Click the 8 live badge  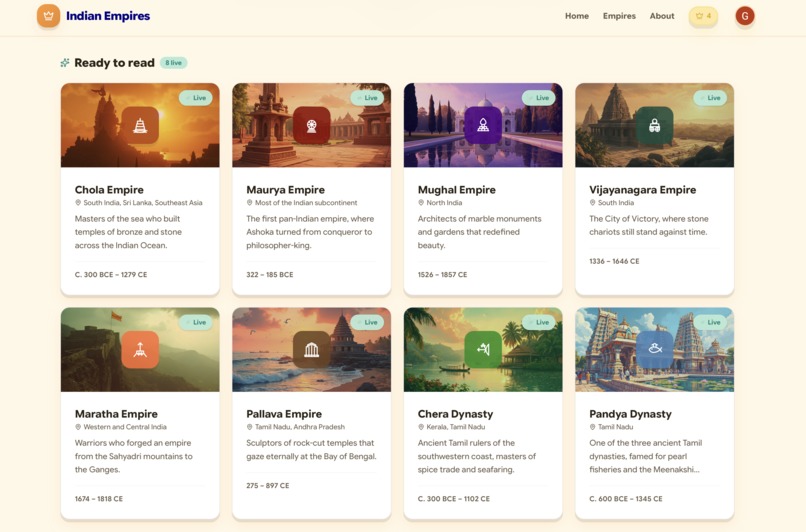pyautogui.click(x=173, y=63)
